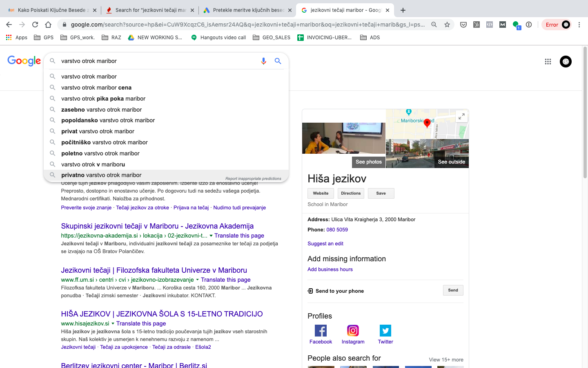Open NEW WORKING S... Drive bookmark
Screen dimensions: 588x368
click(155, 37)
